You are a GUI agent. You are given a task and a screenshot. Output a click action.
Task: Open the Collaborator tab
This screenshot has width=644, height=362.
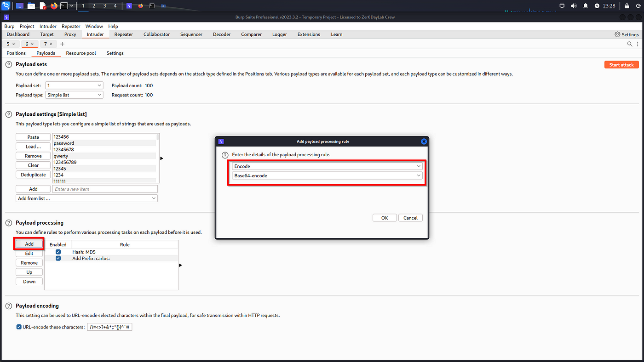click(x=157, y=34)
